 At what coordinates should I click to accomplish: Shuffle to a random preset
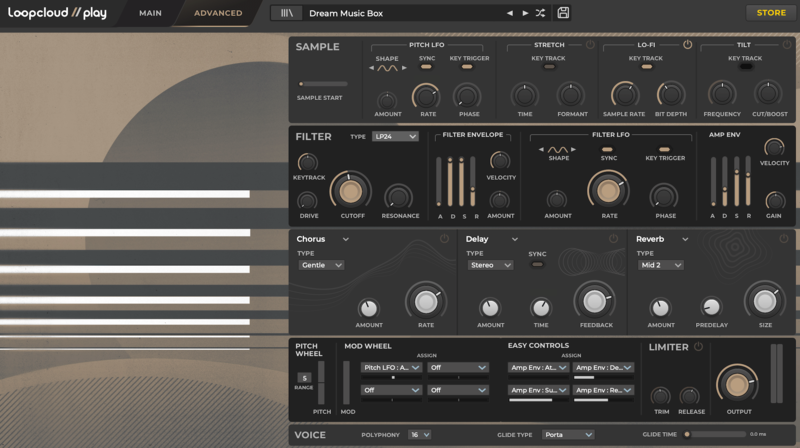click(541, 13)
